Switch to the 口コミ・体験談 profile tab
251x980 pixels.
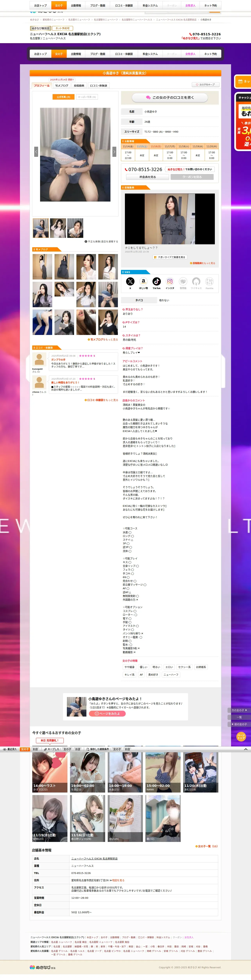tap(99, 86)
